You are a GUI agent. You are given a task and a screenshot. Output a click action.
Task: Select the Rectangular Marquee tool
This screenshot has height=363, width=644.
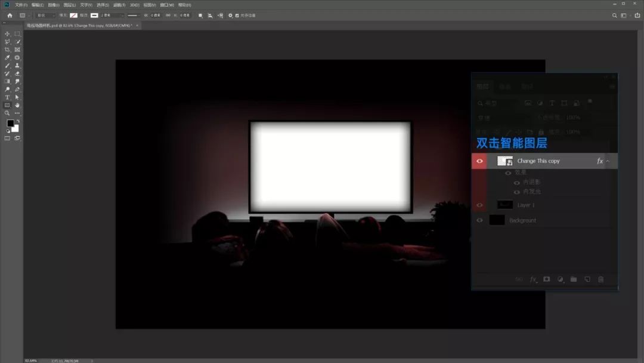[x=17, y=33]
